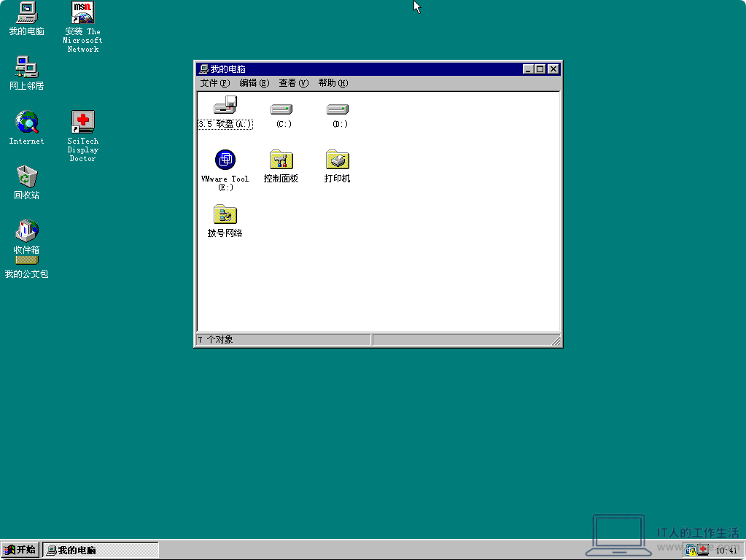Select the SciTech Display Doctor shortcut

pos(83,122)
